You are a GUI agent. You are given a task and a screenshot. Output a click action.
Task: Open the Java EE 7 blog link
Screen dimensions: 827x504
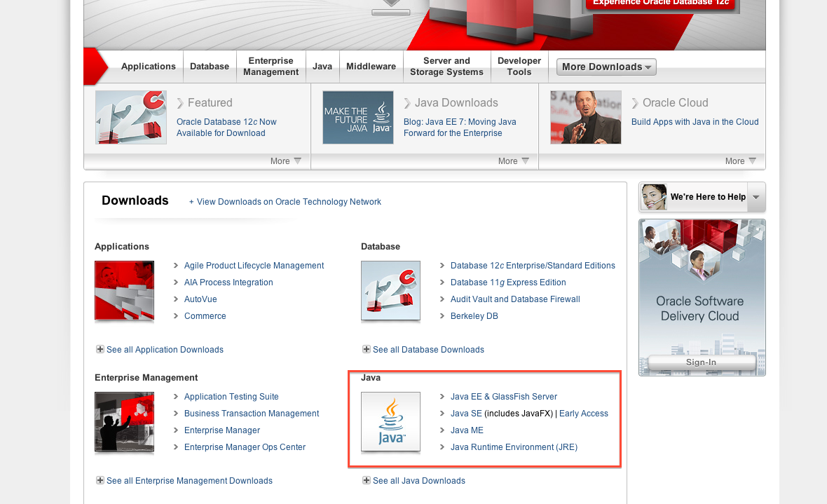(x=460, y=127)
